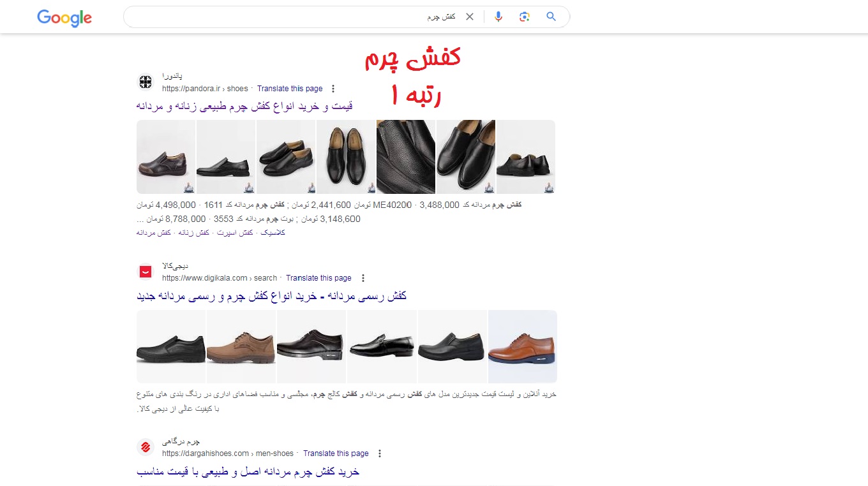The width and height of the screenshot is (868, 486).
Task: Open the کفش زنانه sitelink
Action: pos(193,233)
